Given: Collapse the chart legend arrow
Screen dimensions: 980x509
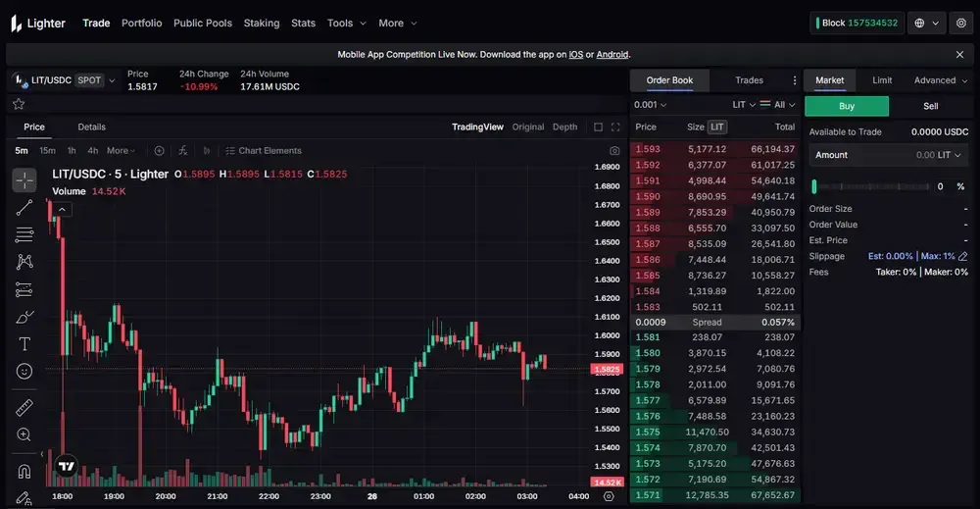Looking at the screenshot, I should click(x=62, y=210).
